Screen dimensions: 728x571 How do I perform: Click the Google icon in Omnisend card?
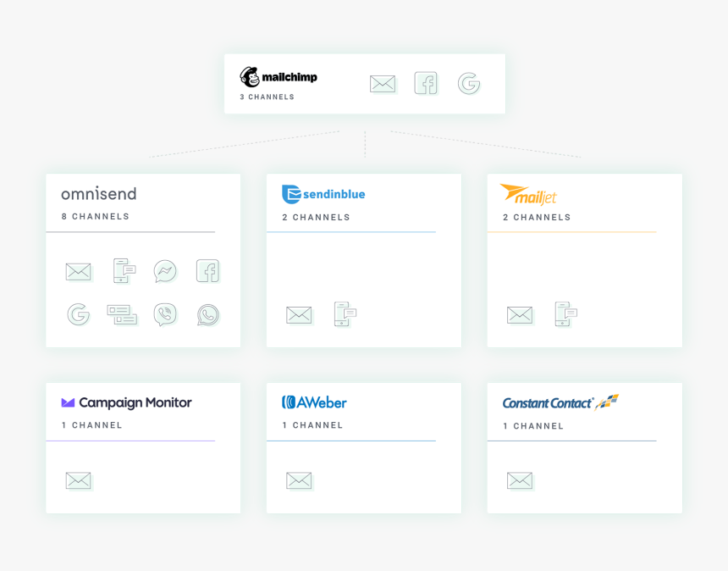click(79, 314)
